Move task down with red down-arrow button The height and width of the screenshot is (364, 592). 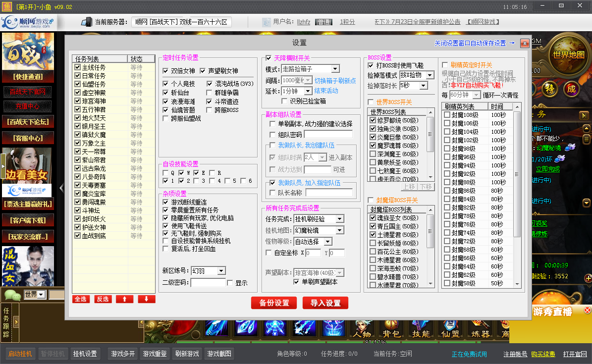[x=147, y=299]
